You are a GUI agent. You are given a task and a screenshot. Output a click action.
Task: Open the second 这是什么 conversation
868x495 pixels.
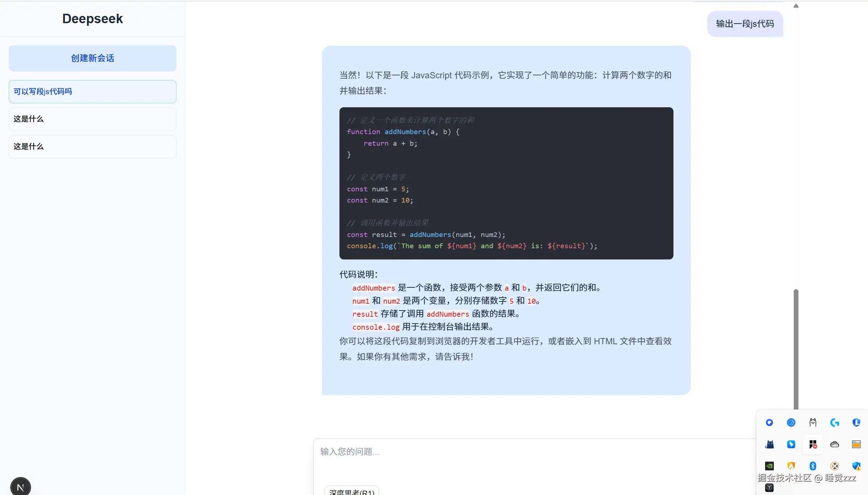[x=92, y=147]
